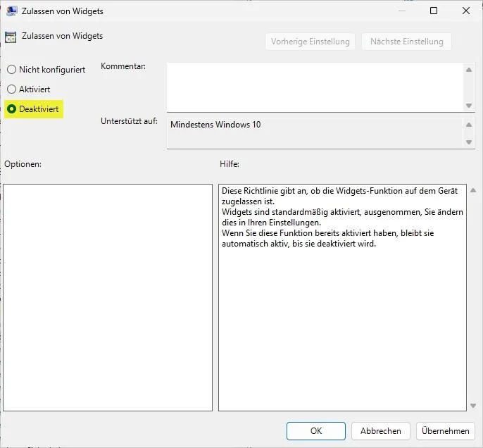483x448 pixels.
Task: Go to Vorherige Einstellung
Action: point(310,42)
